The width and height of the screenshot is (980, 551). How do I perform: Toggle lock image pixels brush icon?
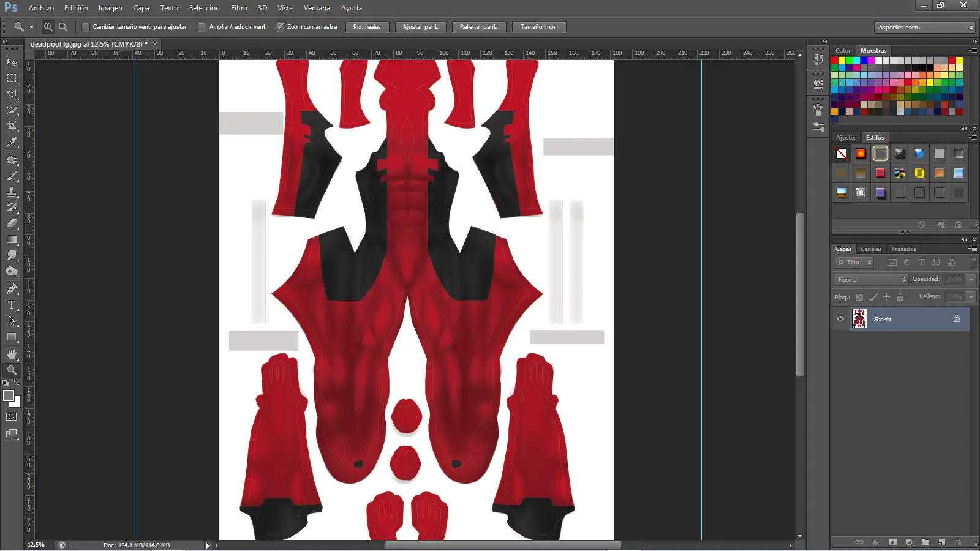click(873, 297)
